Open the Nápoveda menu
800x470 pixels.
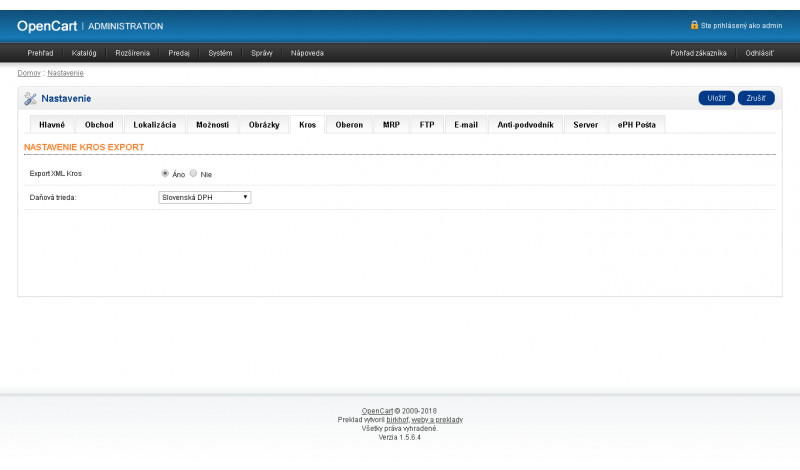307,53
